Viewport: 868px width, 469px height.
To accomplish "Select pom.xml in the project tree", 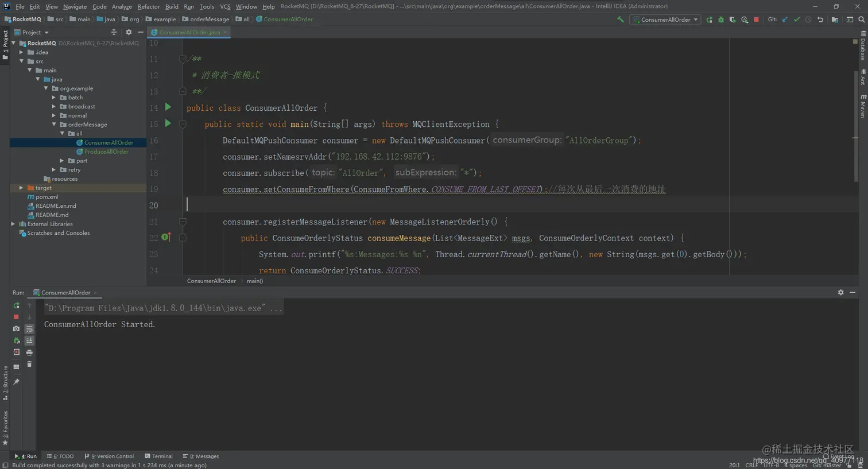I will (x=46, y=197).
